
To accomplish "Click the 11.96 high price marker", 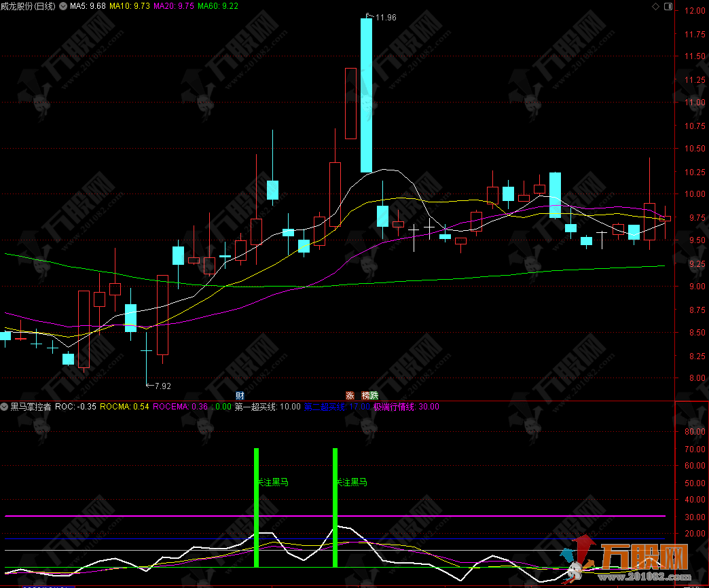I will click(385, 18).
